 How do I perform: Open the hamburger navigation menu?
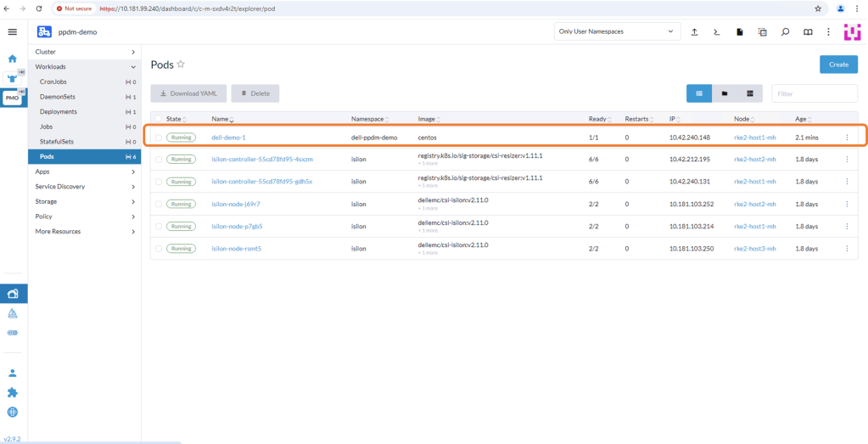click(12, 32)
